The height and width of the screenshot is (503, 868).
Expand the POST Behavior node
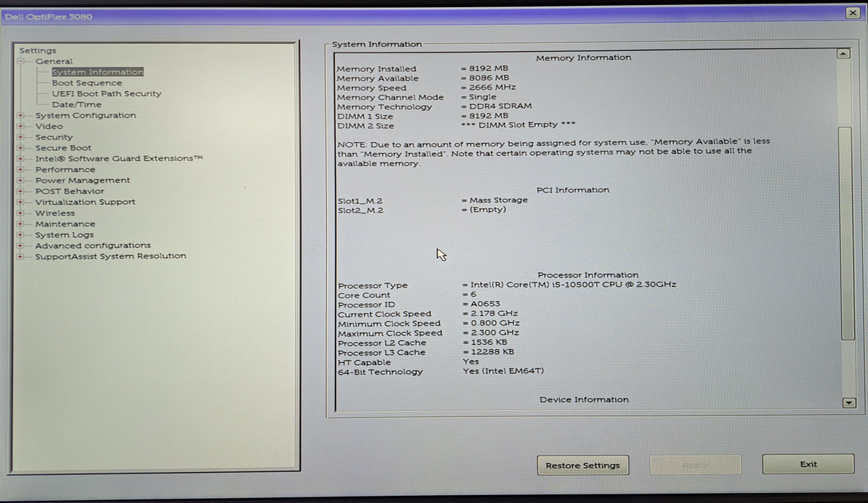[x=21, y=191]
